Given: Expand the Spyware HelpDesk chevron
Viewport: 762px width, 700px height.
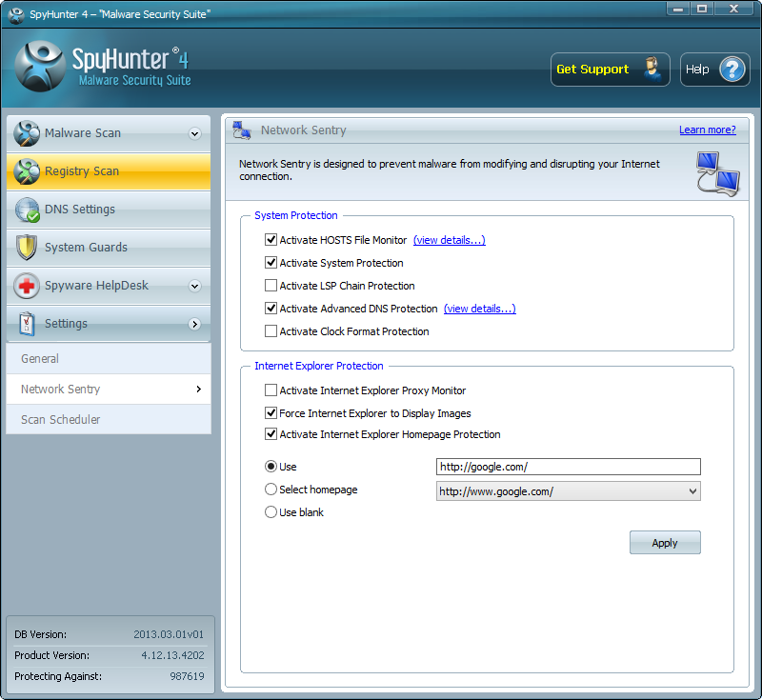Looking at the screenshot, I should pyautogui.click(x=195, y=286).
